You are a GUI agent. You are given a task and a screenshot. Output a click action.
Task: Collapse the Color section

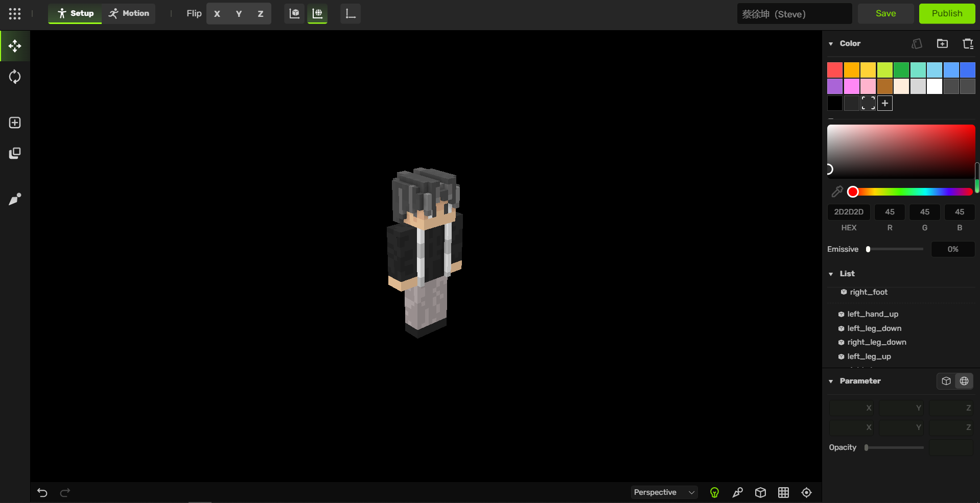click(x=831, y=44)
